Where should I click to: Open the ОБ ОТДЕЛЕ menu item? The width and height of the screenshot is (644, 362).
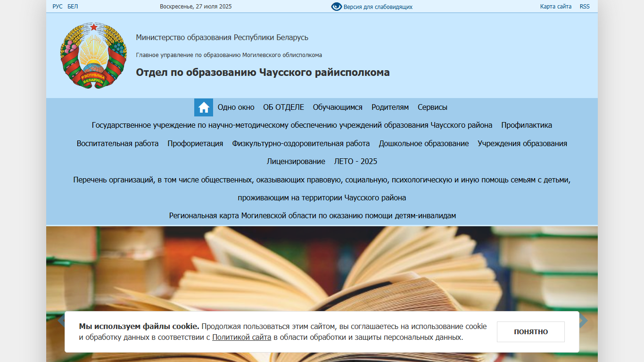coord(284,107)
